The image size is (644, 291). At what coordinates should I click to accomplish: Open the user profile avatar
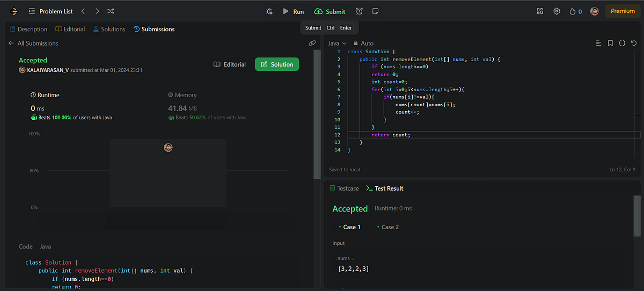point(595,11)
